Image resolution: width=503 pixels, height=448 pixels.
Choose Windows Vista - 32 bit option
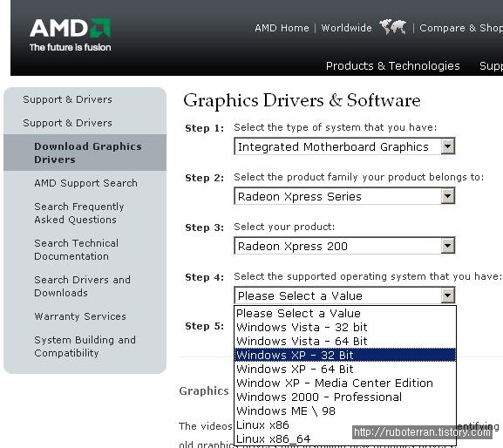coord(345,327)
